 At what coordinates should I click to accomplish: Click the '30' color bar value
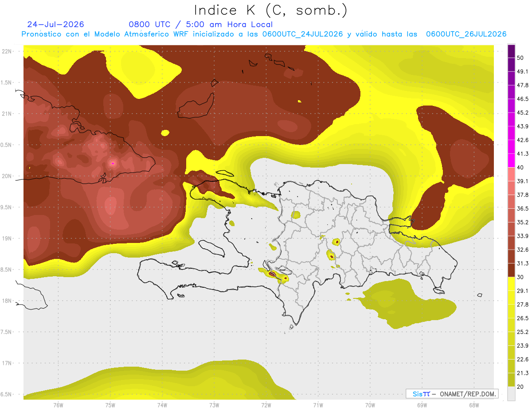click(x=521, y=277)
